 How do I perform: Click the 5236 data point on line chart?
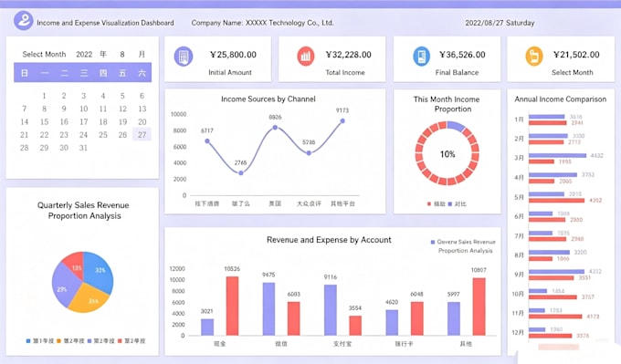tap(309, 152)
